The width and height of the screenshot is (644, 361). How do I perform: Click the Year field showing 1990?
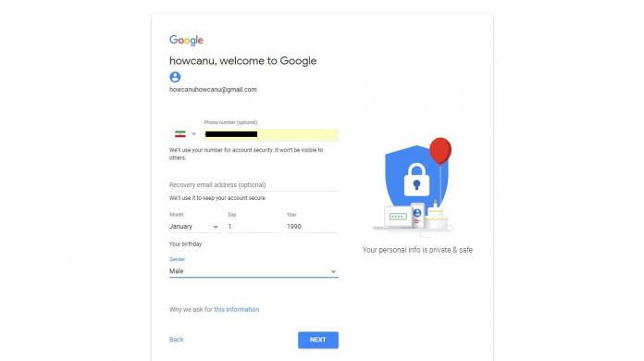pyautogui.click(x=312, y=226)
